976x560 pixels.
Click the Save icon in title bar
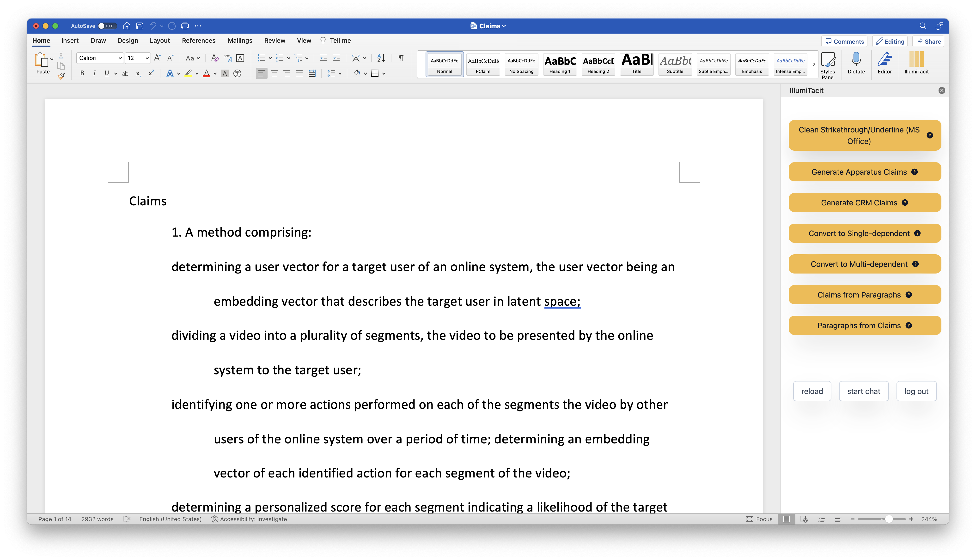point(140,26)
